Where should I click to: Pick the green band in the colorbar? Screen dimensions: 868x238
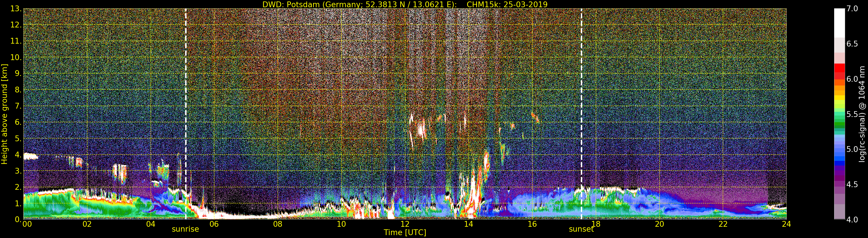839,124
